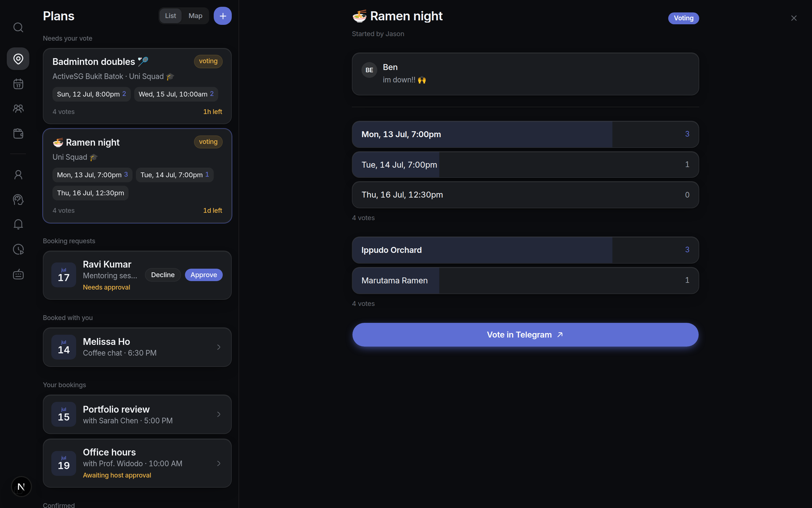This screenshot has height=508, width=812.
Task: Select the Plans location pin icon
Action: click(18, 59)
